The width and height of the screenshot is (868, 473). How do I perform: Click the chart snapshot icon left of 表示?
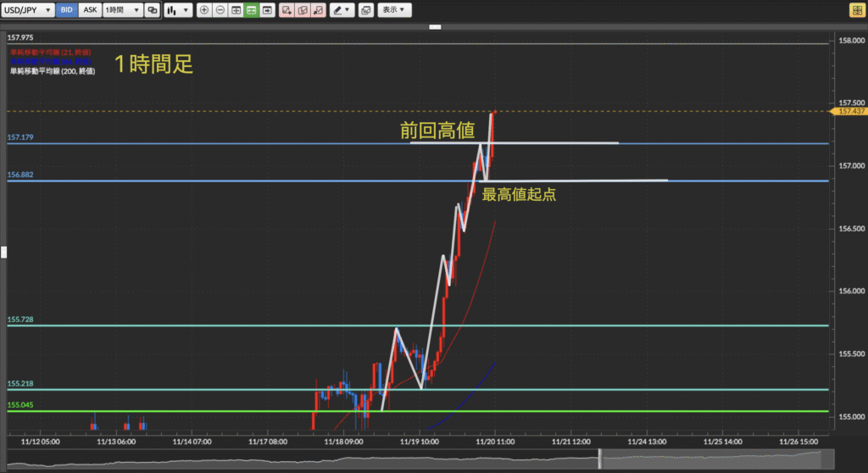[x=365, y=10]
